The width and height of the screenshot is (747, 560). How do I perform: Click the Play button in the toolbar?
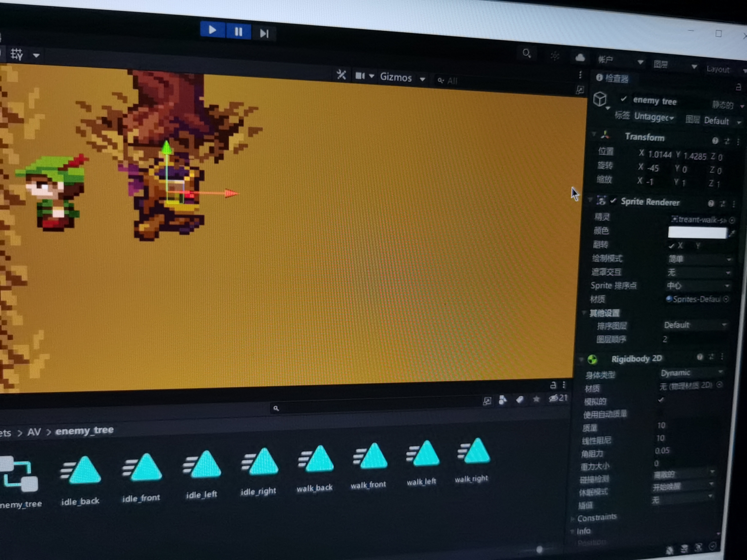213,30
